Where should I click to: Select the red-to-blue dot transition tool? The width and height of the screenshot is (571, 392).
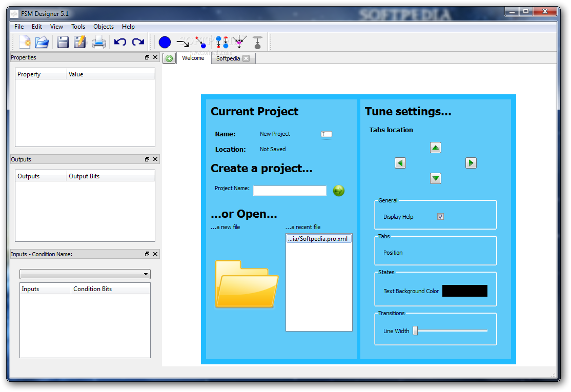(200, 42)
